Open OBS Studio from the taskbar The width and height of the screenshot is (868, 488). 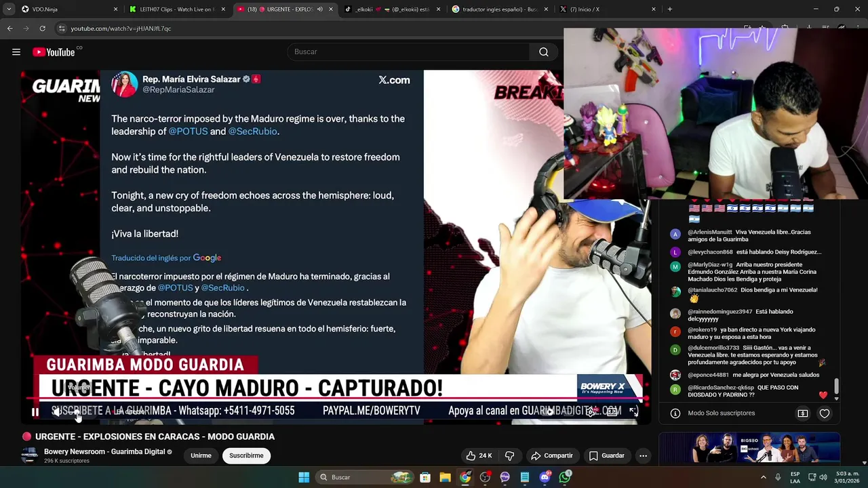pos(485,477)
